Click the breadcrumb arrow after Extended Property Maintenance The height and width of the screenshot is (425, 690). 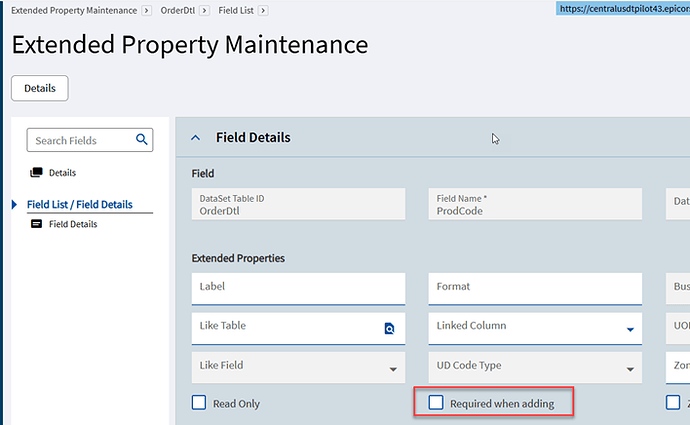pyautogui.click(x=147, y=10)
